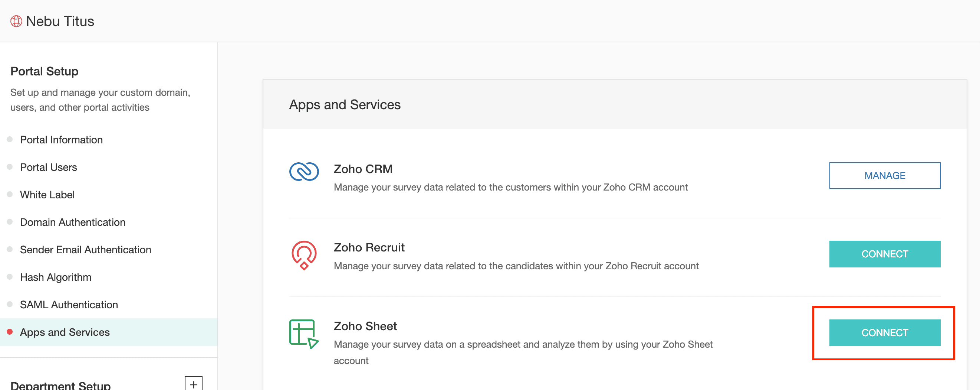980x390 pixels.
Task: Open White Label settings
Action: click(47, 195)
